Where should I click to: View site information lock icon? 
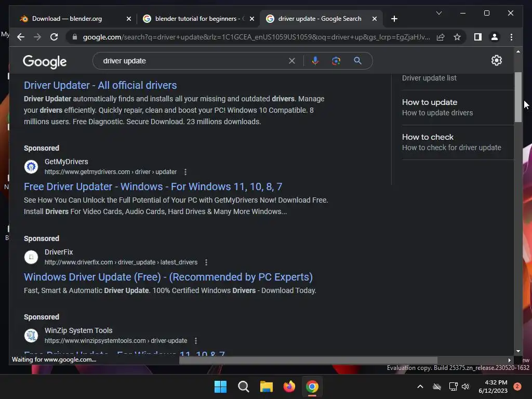coord(75,37)
